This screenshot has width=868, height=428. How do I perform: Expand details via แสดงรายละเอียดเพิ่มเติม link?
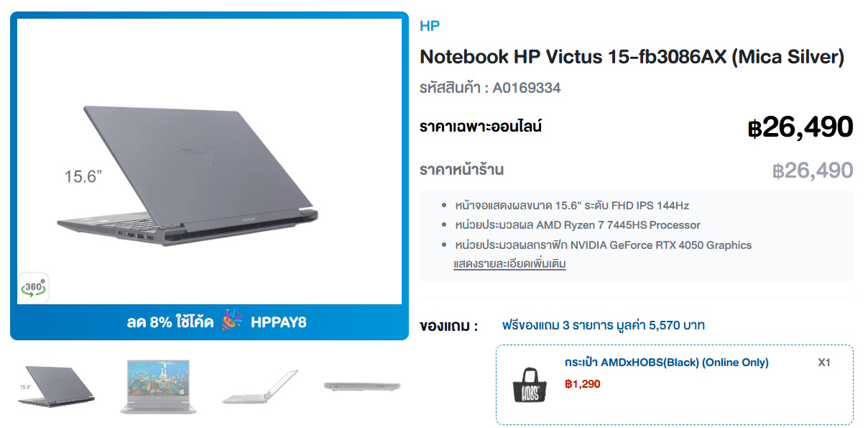pos(509,264)
